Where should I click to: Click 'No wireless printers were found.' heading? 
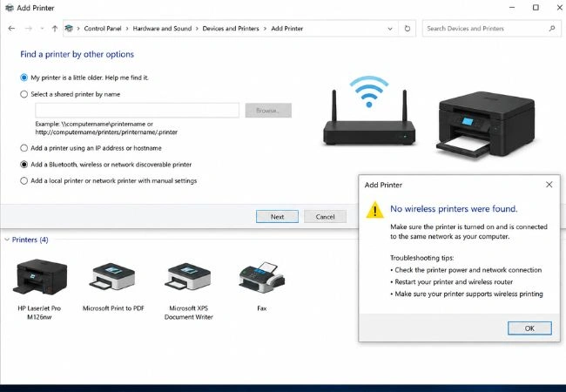(454, 209)
